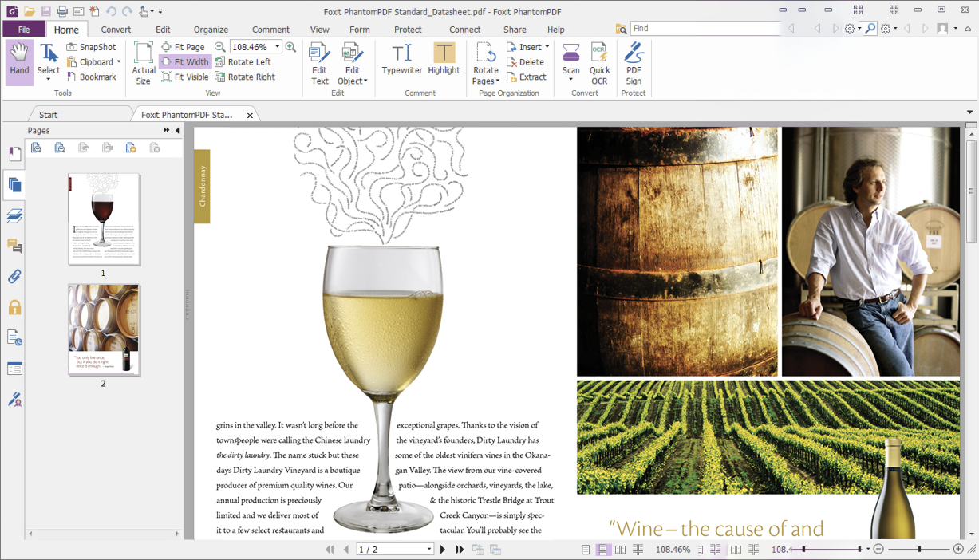Take a SnapShot of the page

(92, 47)
